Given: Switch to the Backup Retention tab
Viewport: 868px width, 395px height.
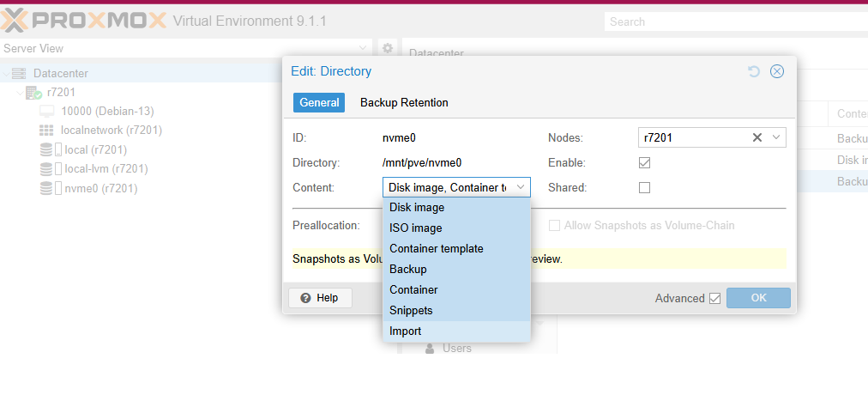Looking at the screenshot, I should 404,103.
